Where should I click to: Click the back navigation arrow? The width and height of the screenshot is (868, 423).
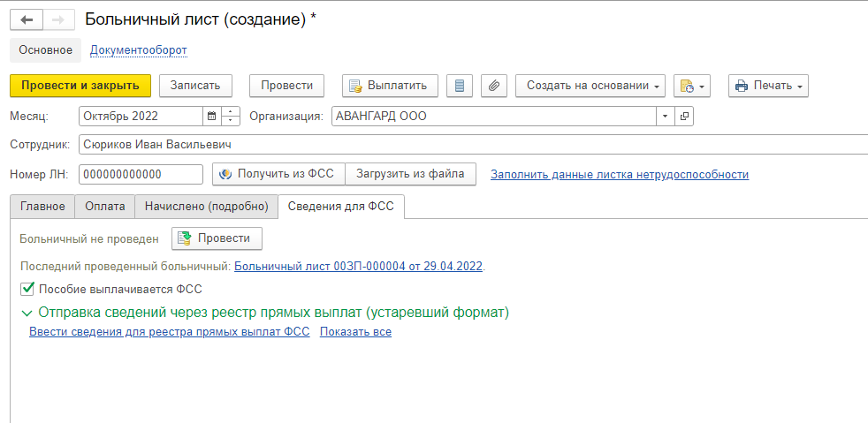click(27, 20)
